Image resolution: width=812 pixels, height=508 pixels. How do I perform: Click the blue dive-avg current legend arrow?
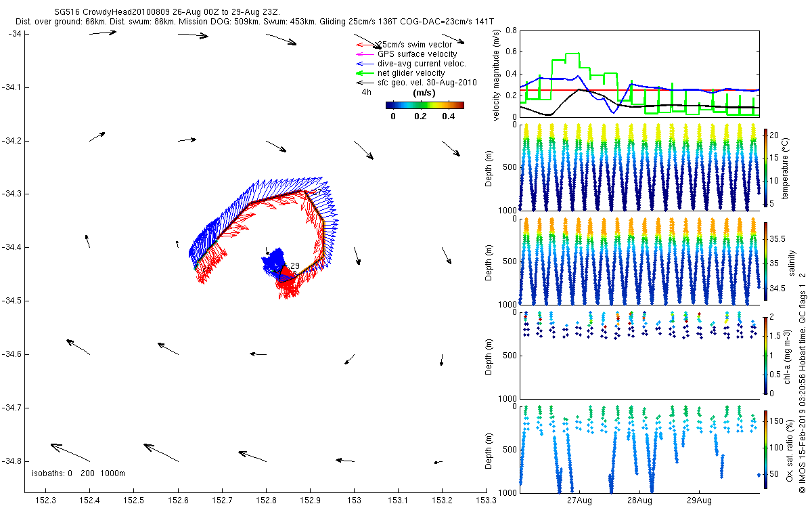tap(365, 64)
